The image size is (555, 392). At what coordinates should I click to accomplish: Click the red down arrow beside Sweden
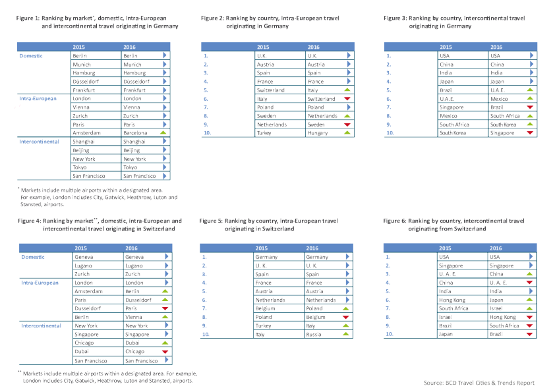(347, 124)
